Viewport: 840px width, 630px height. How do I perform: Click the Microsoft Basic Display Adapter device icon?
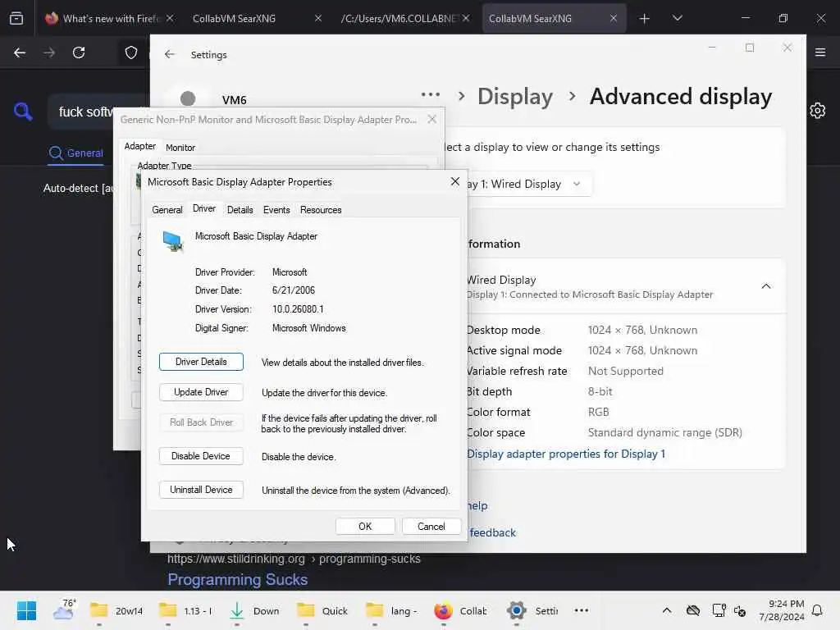click(x=172, y=241)
